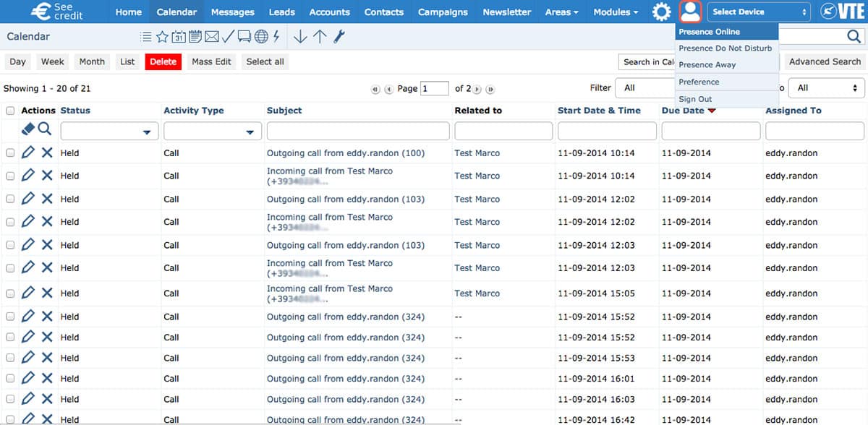
Task: Click the magnifier icon under Actions column
Action: click(45, 129)
